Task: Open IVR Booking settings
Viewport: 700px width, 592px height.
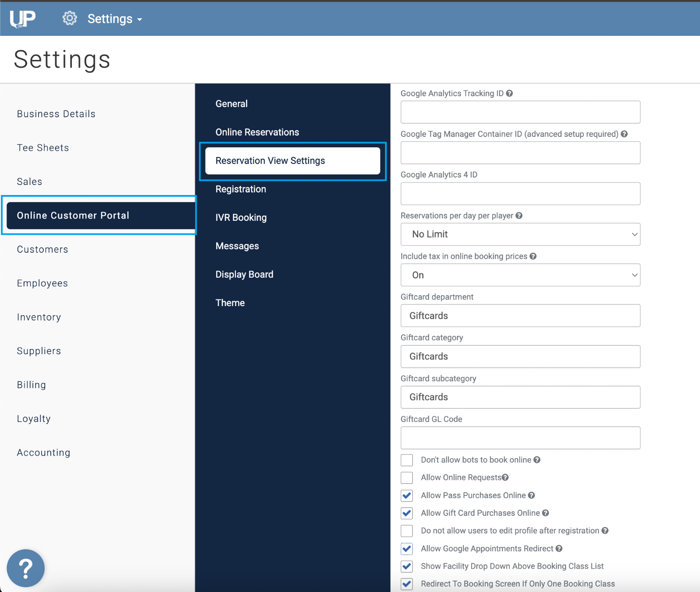Action: click(x=241, y=217)
